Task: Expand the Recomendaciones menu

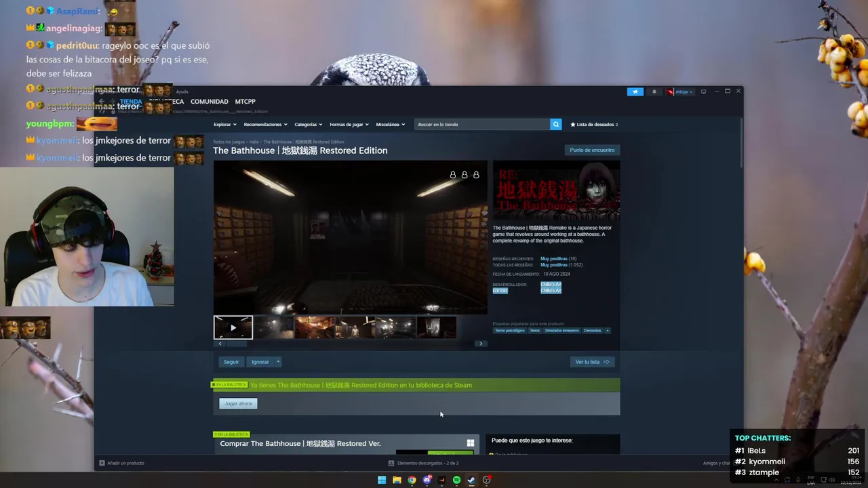Action: click(x=265, y=125)
